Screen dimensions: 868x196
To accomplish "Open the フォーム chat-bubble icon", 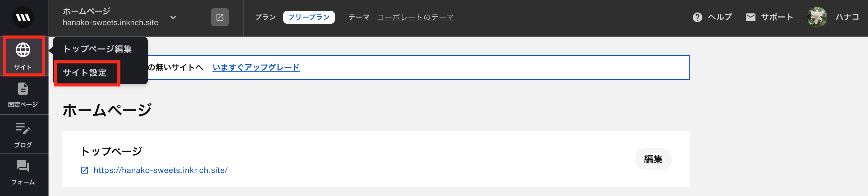I will coord(23,166).
